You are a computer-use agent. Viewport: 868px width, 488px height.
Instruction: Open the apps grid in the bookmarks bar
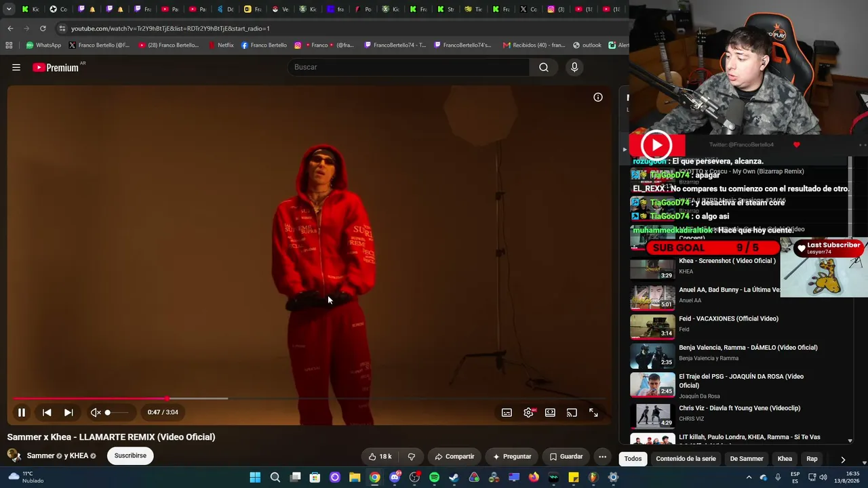pyautogui.click(x=9, y=45)
